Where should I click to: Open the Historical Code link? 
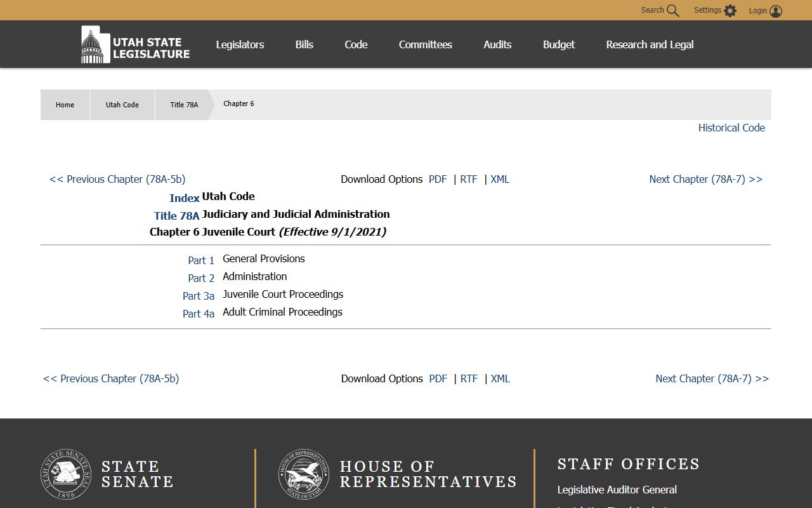[731, 128]
